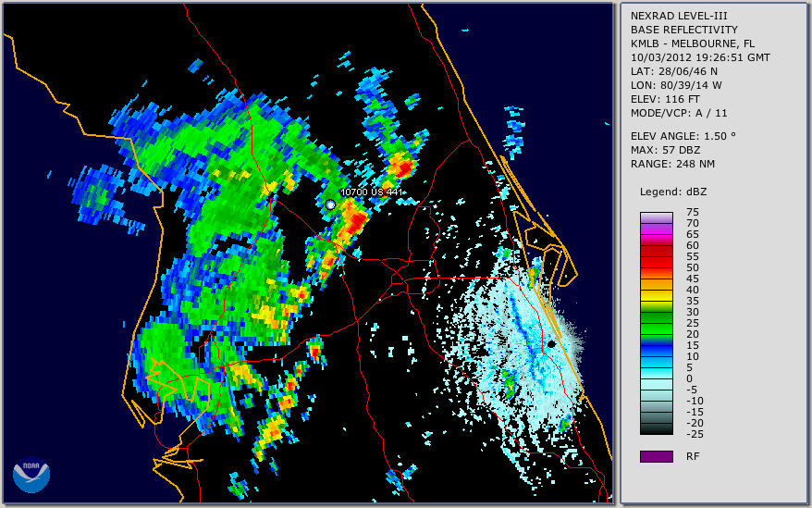
Task: Select 'Legend: dBZ' heading
Action: click(672, 192)
